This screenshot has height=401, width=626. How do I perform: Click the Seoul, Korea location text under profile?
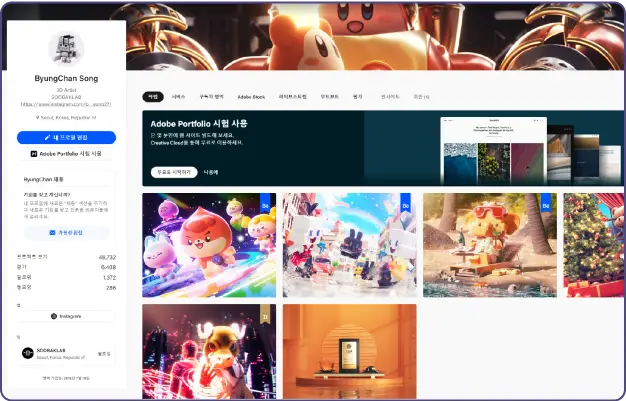click(68, 118)
